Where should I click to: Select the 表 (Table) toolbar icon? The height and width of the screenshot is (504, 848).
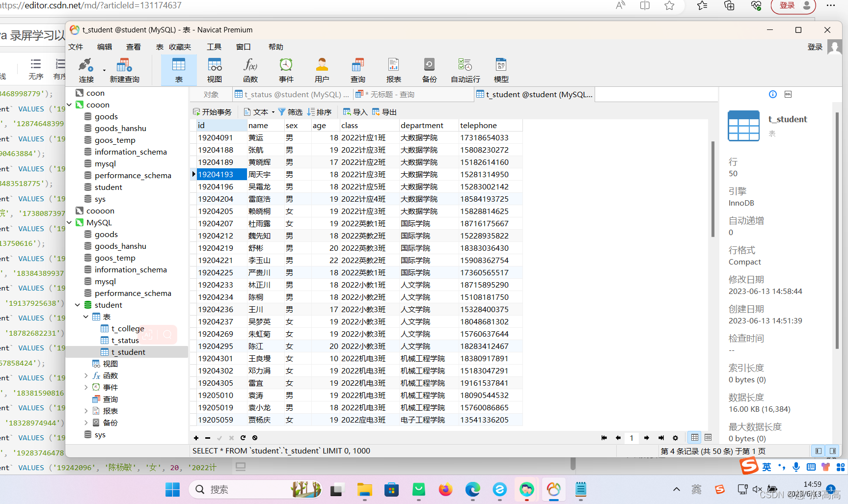point(179,70)
